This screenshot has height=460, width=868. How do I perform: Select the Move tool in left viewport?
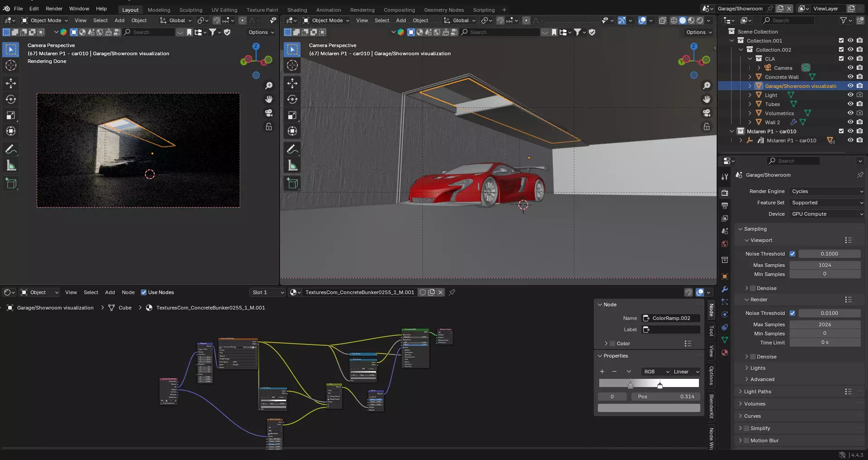(11, 83)
